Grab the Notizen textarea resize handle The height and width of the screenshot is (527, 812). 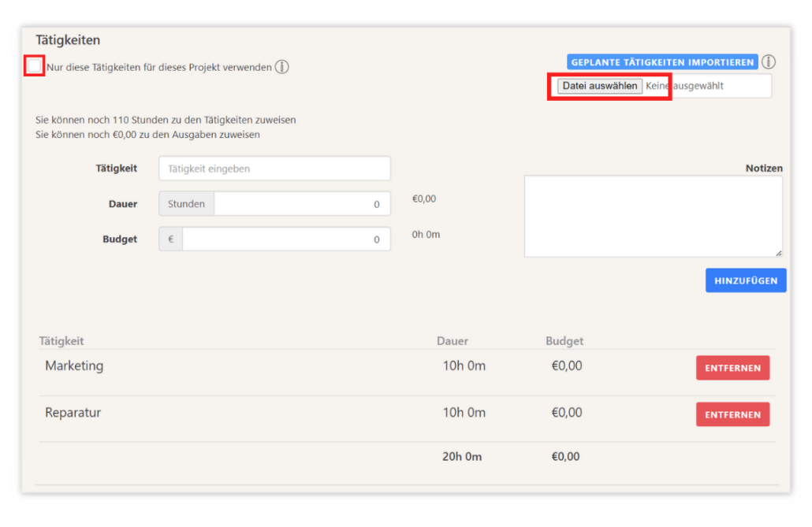[778, 252]
